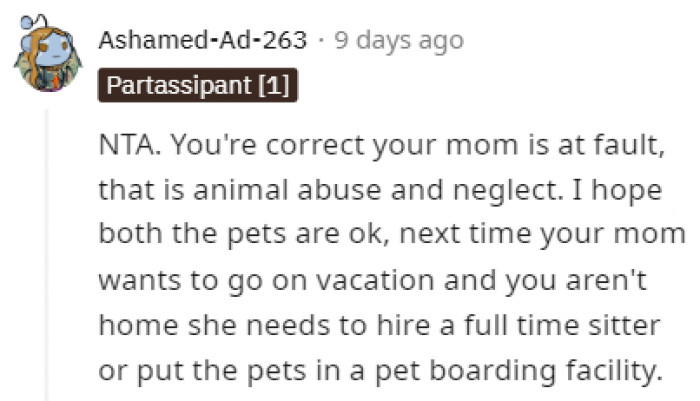Click the dot separator before the timestamp
This screenshot has width=700, height=401.
pos(319,41)
